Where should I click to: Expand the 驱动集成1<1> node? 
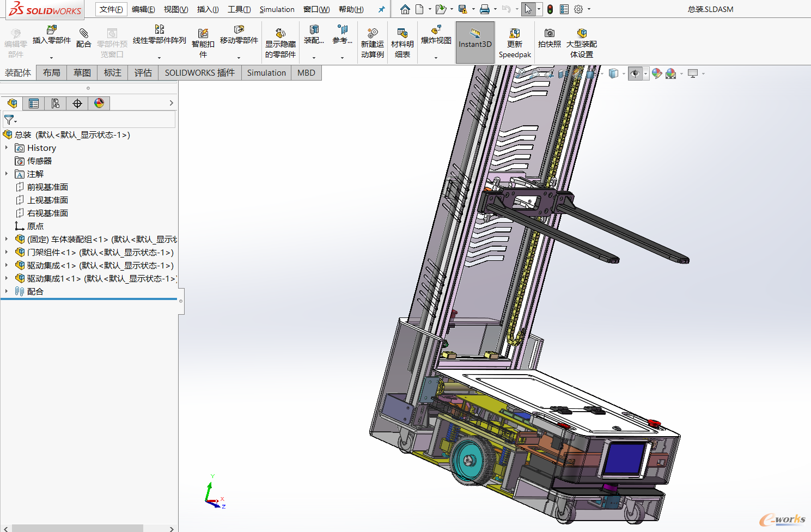point(7,278)
